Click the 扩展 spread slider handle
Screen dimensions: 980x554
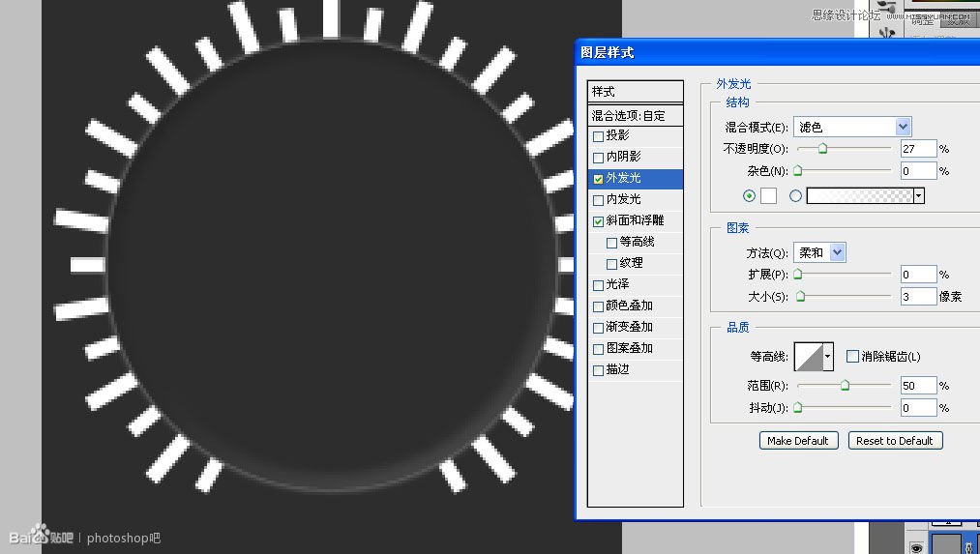797,274
